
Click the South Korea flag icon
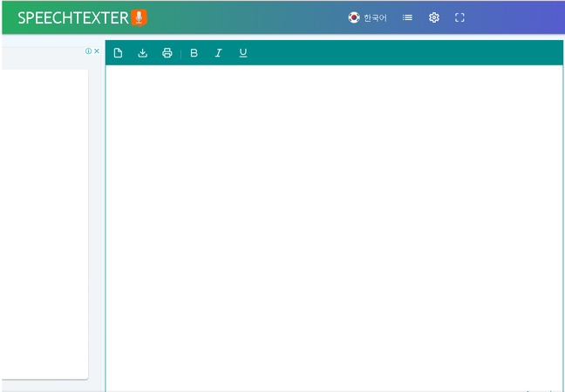[354, 17]
